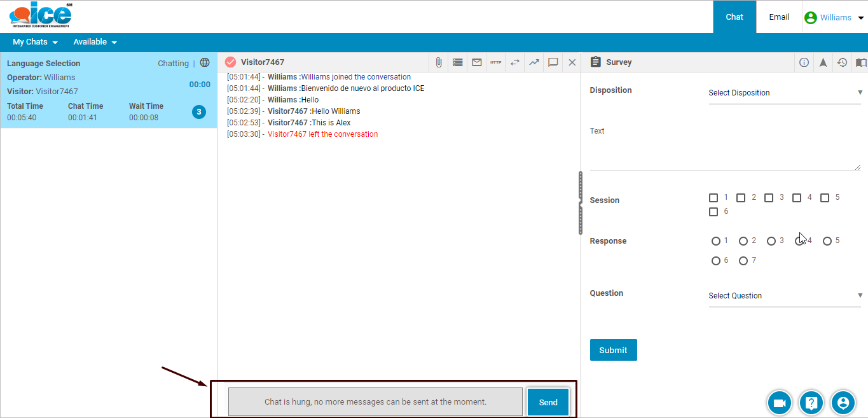
Task: Click the paperclip attachment icon
Action: click(x=439, y=62)
